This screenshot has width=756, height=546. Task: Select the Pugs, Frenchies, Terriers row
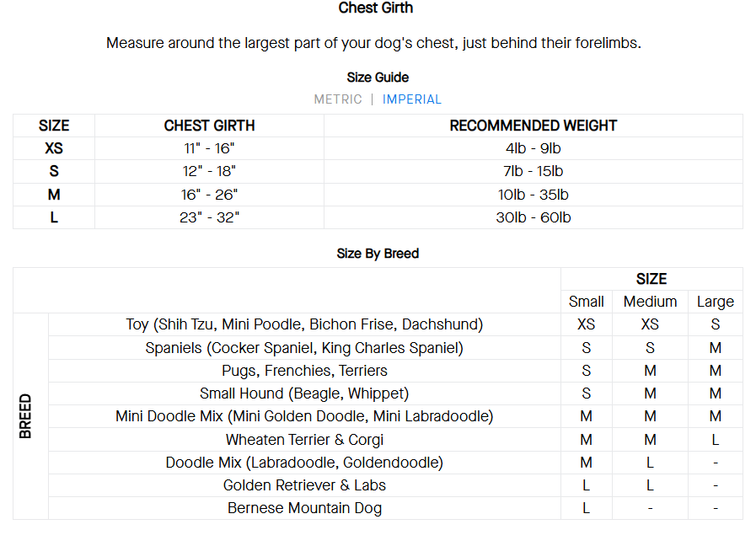click(304, 371)
